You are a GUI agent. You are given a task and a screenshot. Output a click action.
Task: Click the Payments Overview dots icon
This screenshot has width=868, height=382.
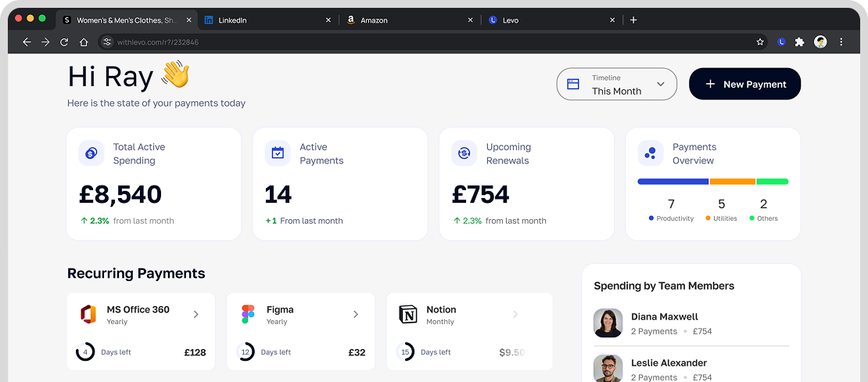[651, 153]
